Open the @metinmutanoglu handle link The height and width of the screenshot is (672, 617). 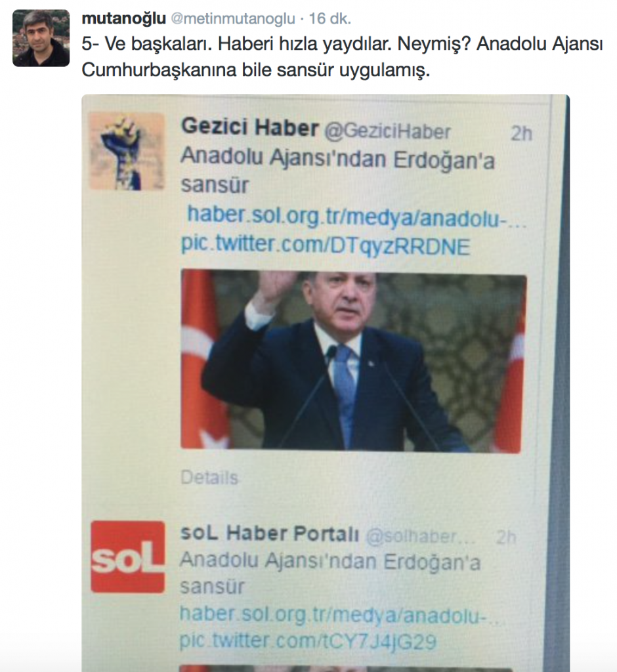coord(233,19)
